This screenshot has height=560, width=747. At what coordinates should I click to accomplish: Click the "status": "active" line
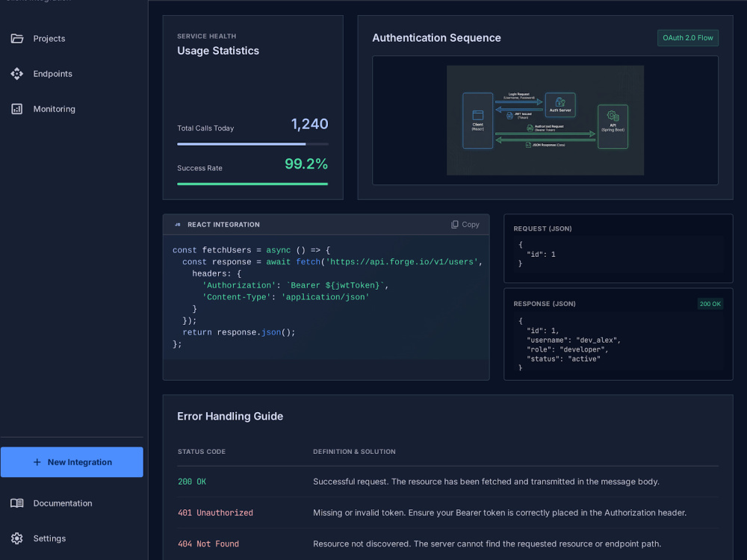point(563,359)
